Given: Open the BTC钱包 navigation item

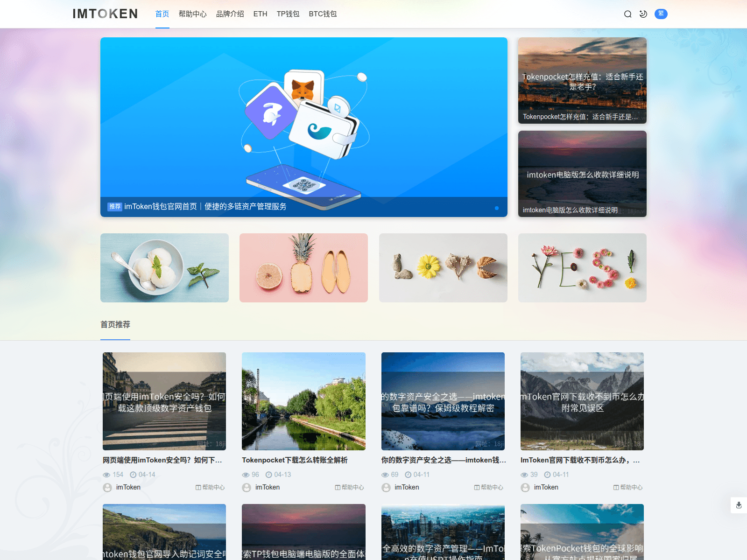Looking at the screenshot, I should coord(323,14).
